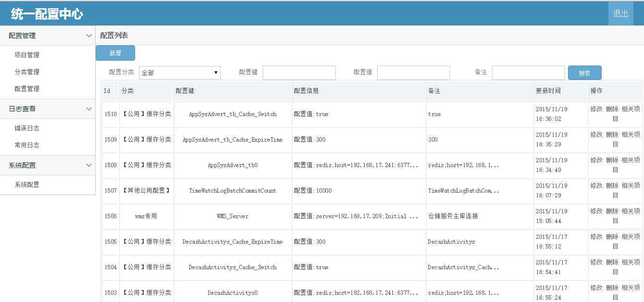Screen dimensions: 644x302
Task: Click the 新增 add button
Action: click(115, 53)
